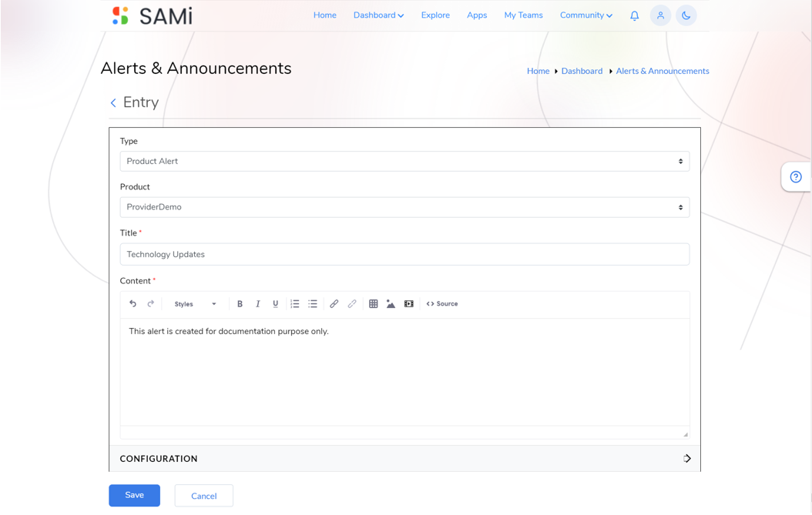Open the Type dropdown Product Alert

click(x=404, y=162)
